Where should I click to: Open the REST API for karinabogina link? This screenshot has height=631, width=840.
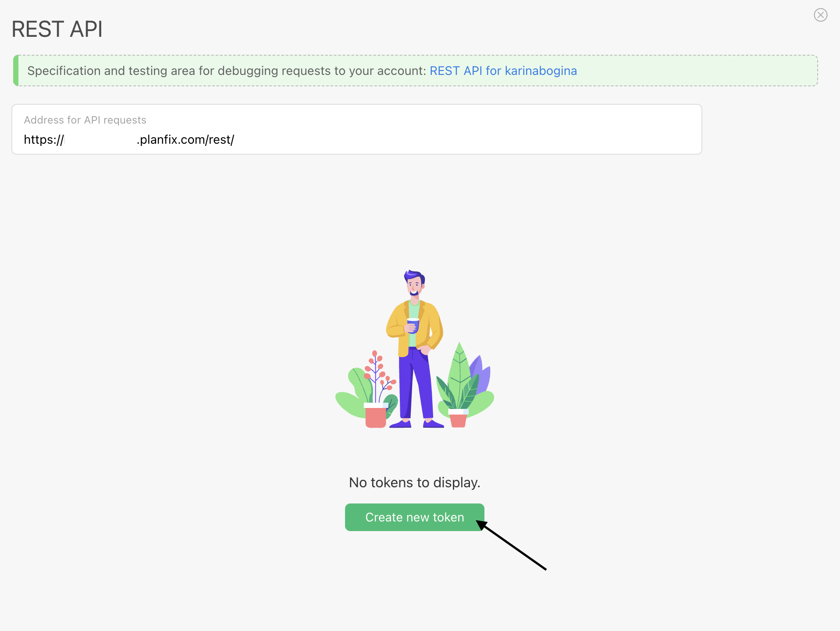pyautogui.click(x=503, y=71)
